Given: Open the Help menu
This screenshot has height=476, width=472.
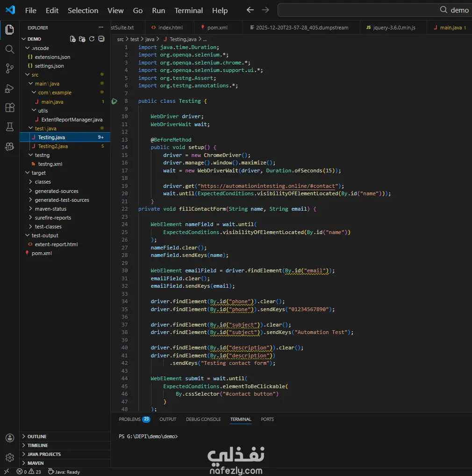Looking at the screenshot, I should click(x=220, y=10).
